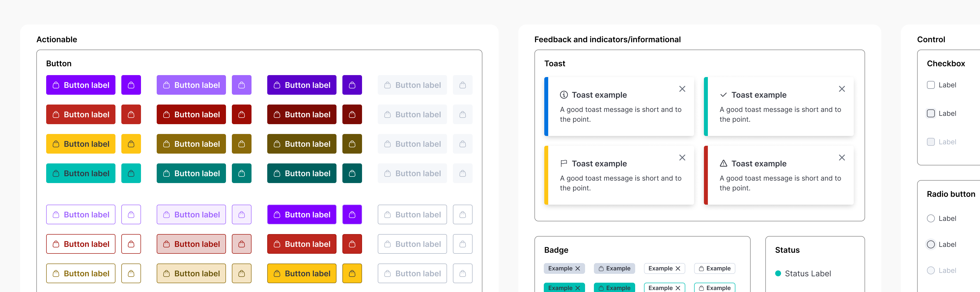This screenshot has width=980, height=292.
Task: Click the "Status Label" text
Action: coord(808,273)
